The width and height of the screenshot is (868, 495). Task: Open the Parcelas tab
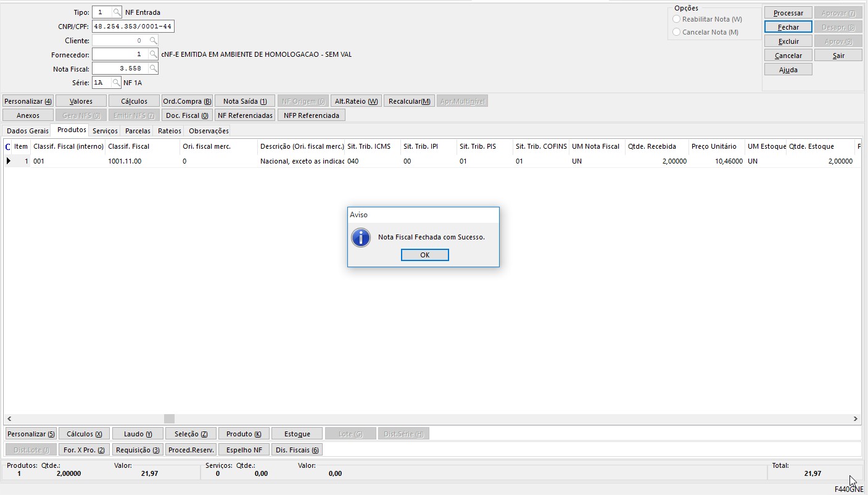point(138,131)
